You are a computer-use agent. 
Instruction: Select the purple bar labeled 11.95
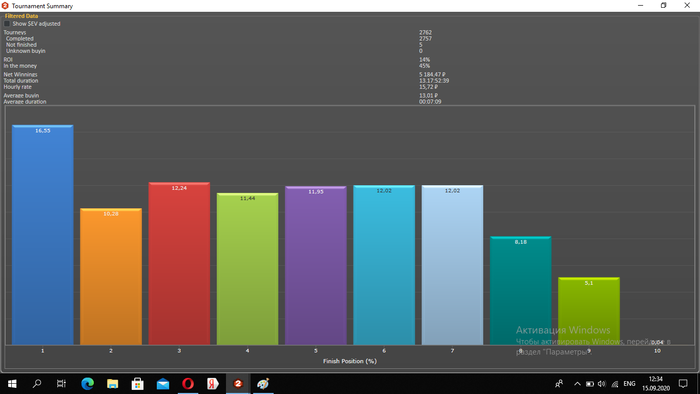[x=316, y=265]
